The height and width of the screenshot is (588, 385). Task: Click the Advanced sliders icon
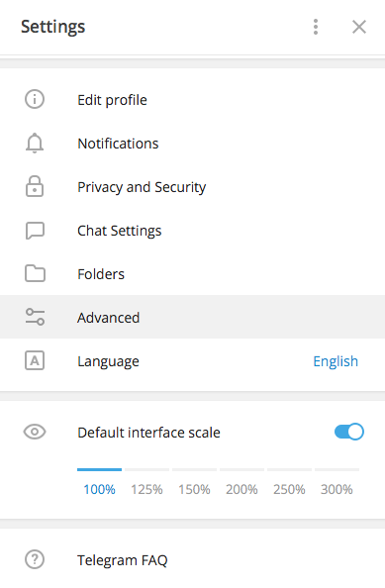35,317
